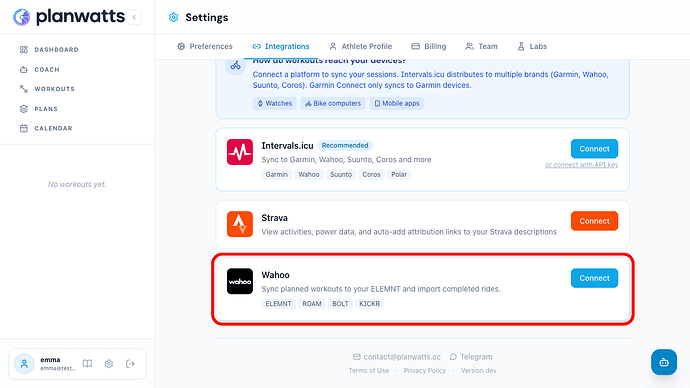Viewport: 690px width, 388px height.
Task: Switch to the Billing tab
Action: point(429,46)
